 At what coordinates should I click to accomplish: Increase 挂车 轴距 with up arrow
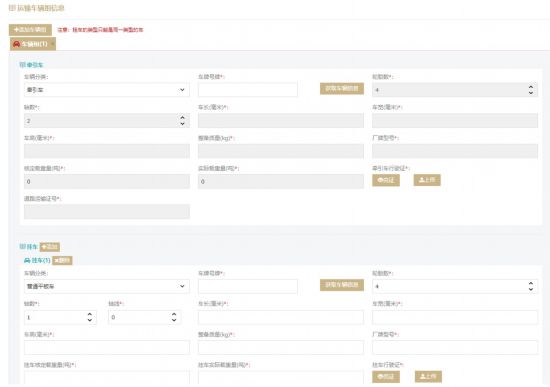click(174, 314)
